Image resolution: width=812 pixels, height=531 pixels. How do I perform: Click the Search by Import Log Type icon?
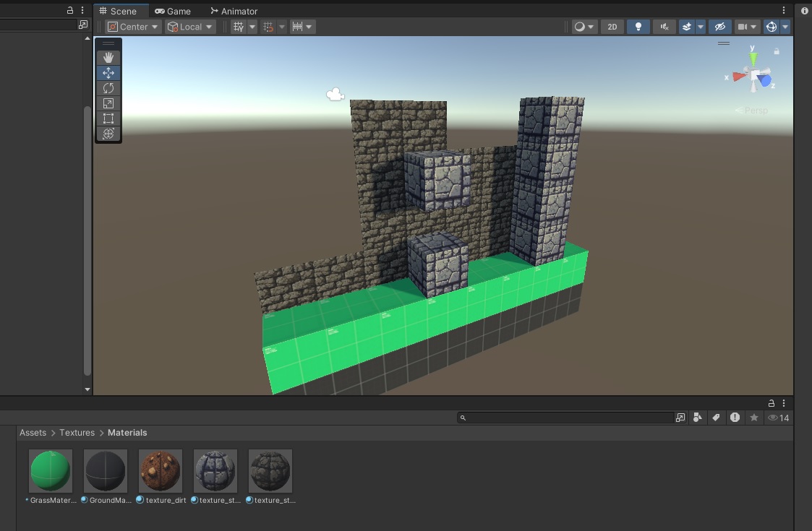(x=735, y=418)
